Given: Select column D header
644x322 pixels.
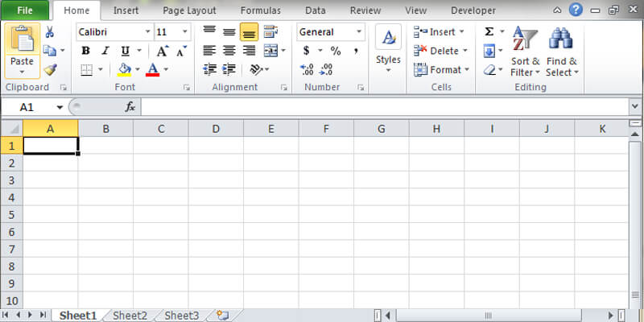Looking at the screenshot, I should pyautogui.click(x=216, y=129).
